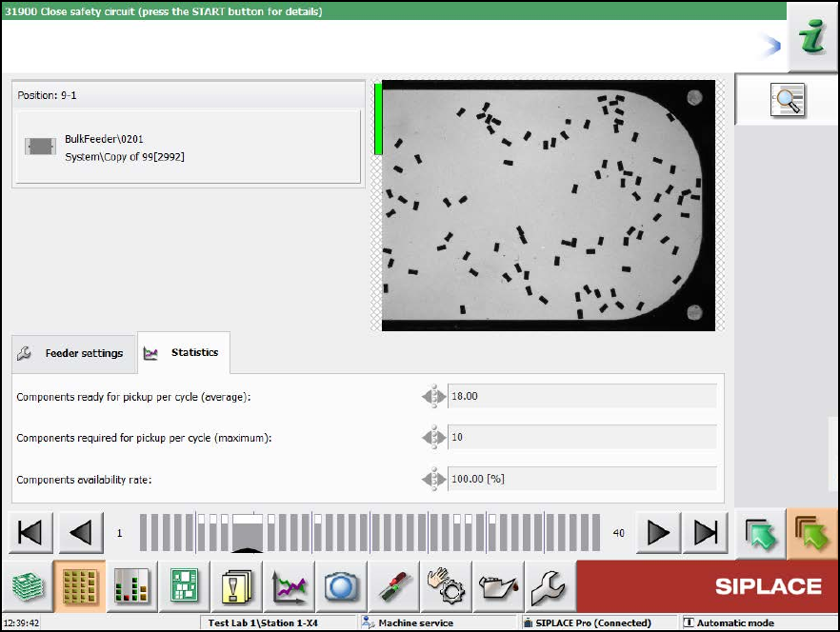This screenshot has height=632, width=840.
Task: Open the info help icon
Action: 813,36
